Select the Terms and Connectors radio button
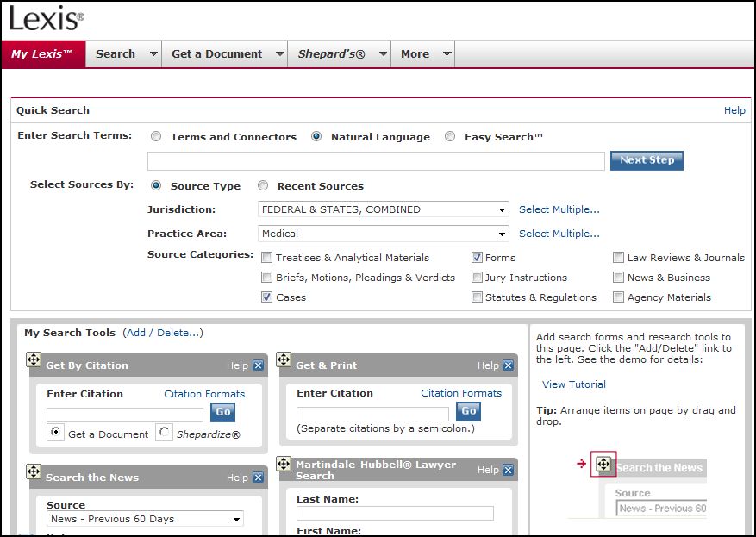 click(x=156, y=137)
